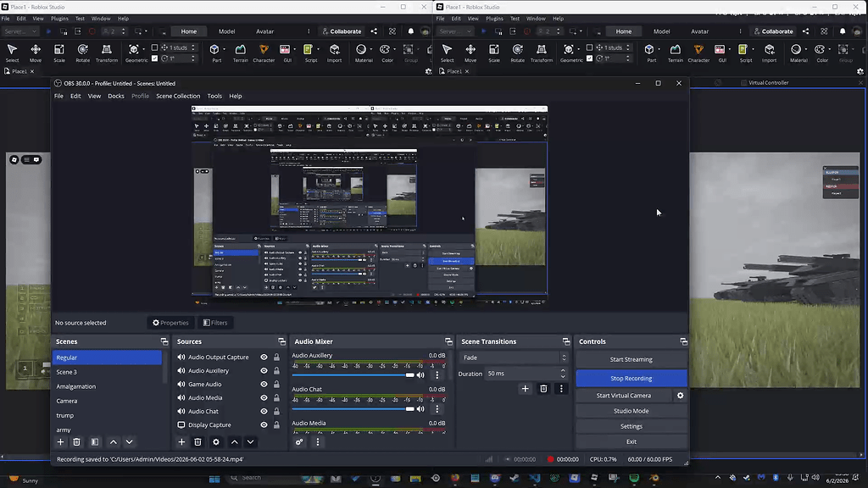Screen dimensions: 868x488
Task: Increase the transition Duration stepper
Action: 563,371
